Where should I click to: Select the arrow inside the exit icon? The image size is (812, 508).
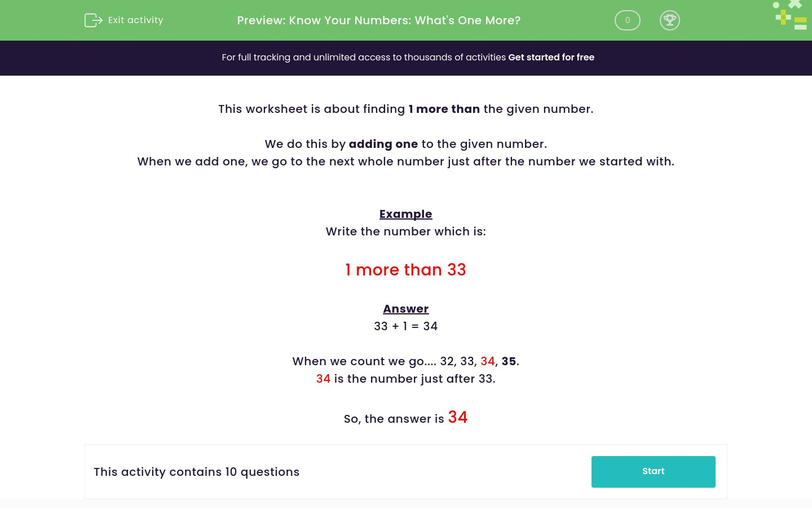pyautogui.click(x=97, y=20)
